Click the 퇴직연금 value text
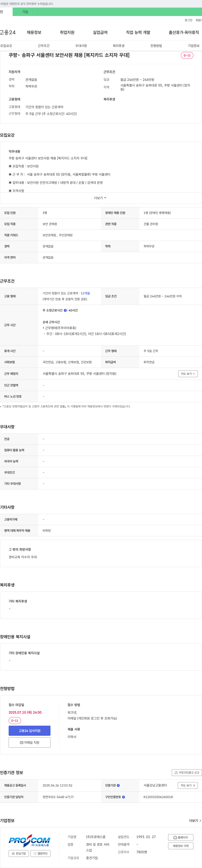 click(149, 362)
